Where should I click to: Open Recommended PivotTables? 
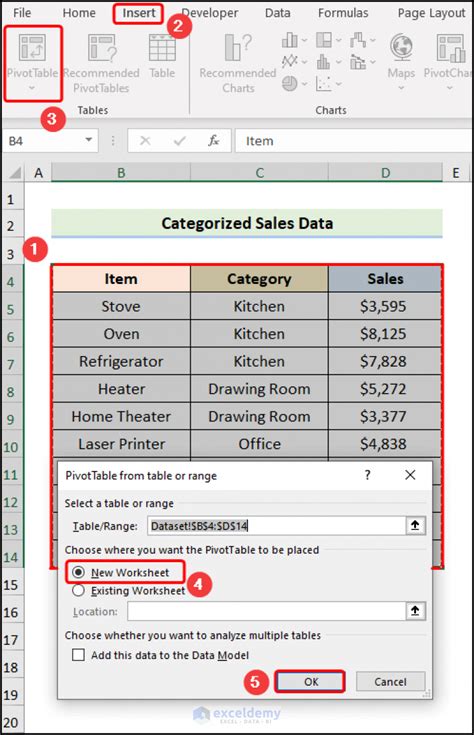pos(102,63)
